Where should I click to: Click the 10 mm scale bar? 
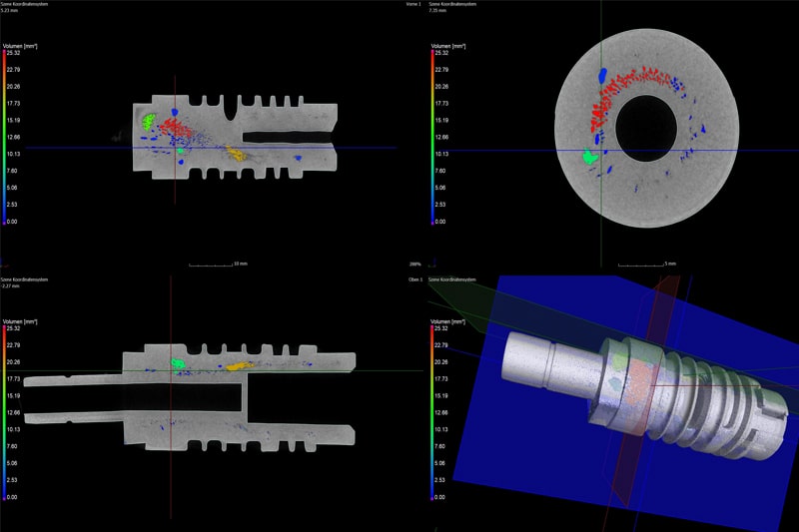point(216,265)
